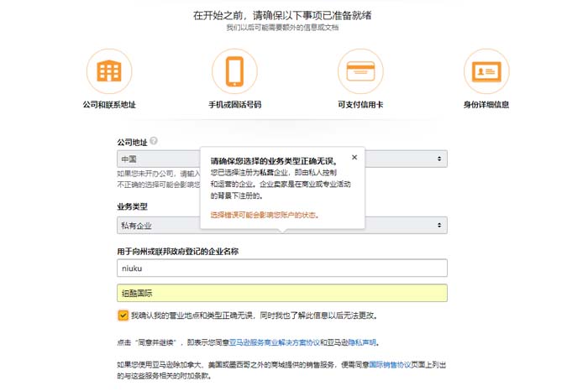The height and width of the screenshot is (391, 588).
Task: Focus the yellow field containing 细酷国际
Action: coord(281,293)
